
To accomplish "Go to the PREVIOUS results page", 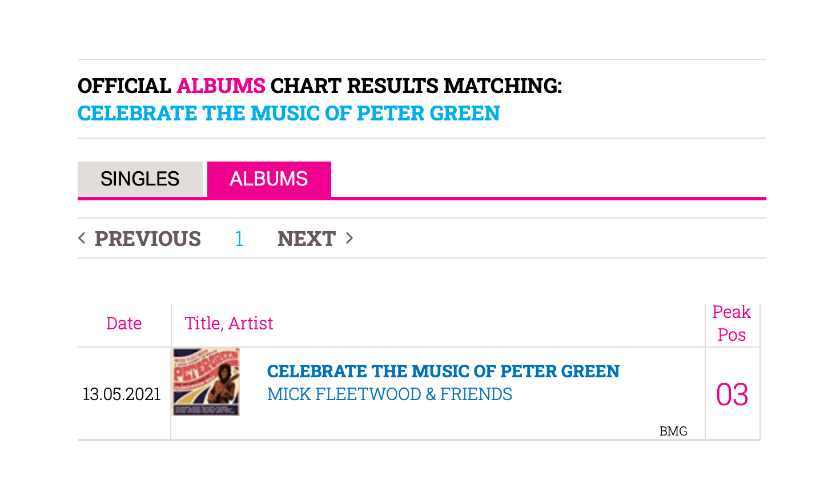I will tap(148, 239).
